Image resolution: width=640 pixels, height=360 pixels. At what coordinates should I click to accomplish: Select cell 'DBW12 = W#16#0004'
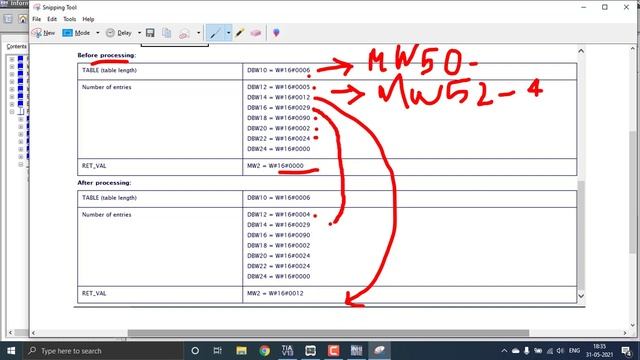(278, 215)
